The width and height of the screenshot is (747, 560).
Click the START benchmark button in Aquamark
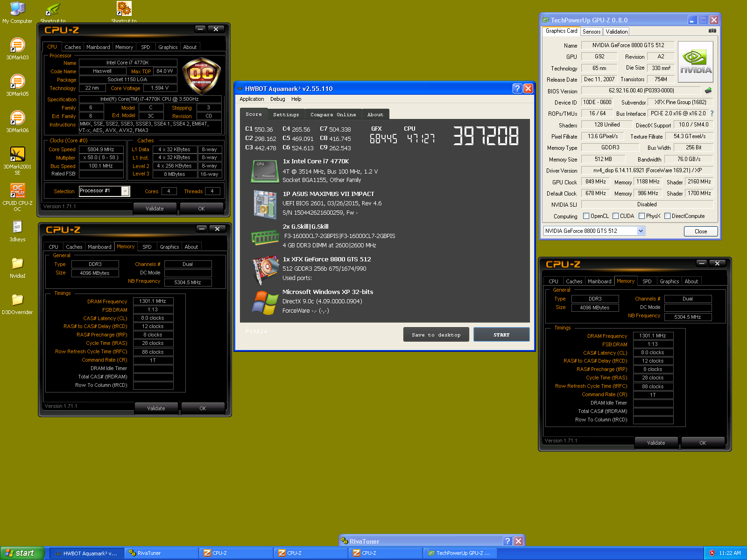coord(501,335)
